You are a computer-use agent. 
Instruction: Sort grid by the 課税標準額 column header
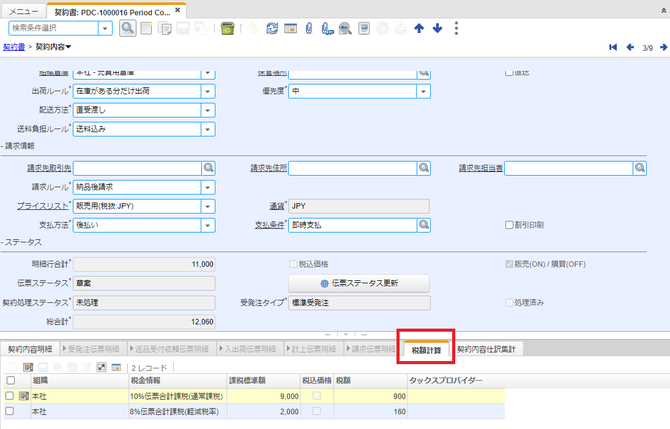click(x=263, y=380)
